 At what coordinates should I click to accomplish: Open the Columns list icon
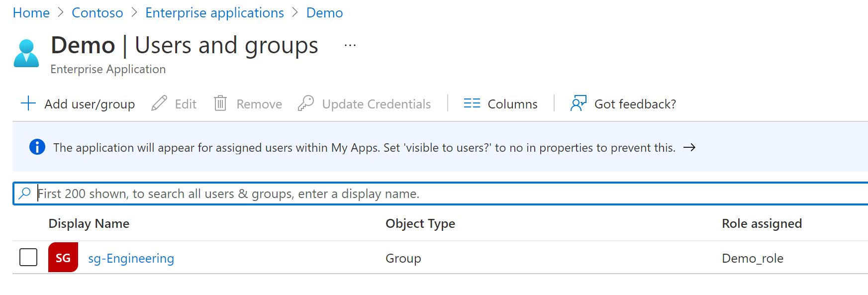tap(472, 103)
